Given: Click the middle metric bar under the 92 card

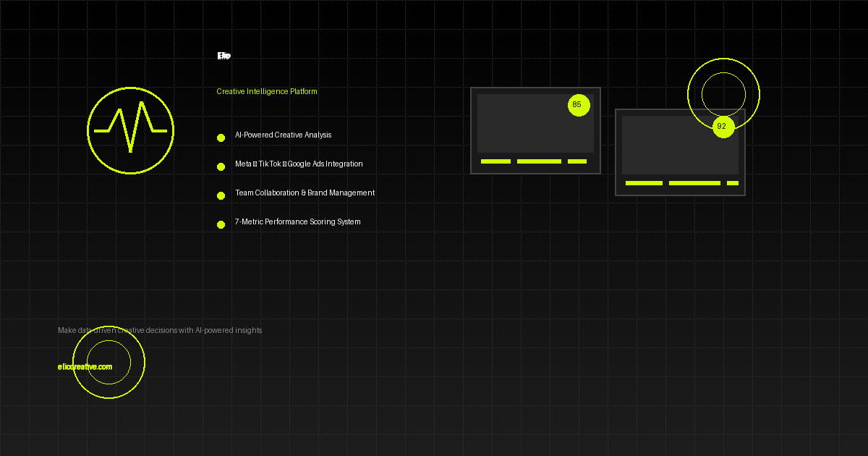Looking at the screenshot, I should pyautogui.click(x=694, y=183).
